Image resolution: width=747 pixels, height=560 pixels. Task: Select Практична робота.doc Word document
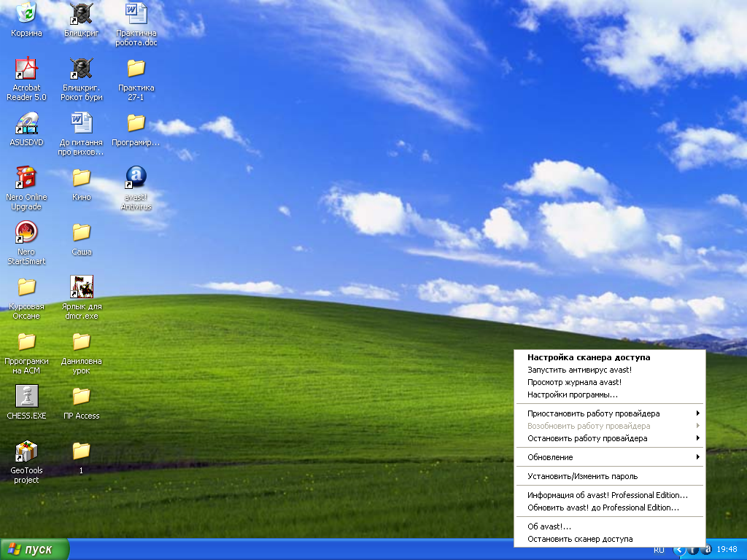136,24
